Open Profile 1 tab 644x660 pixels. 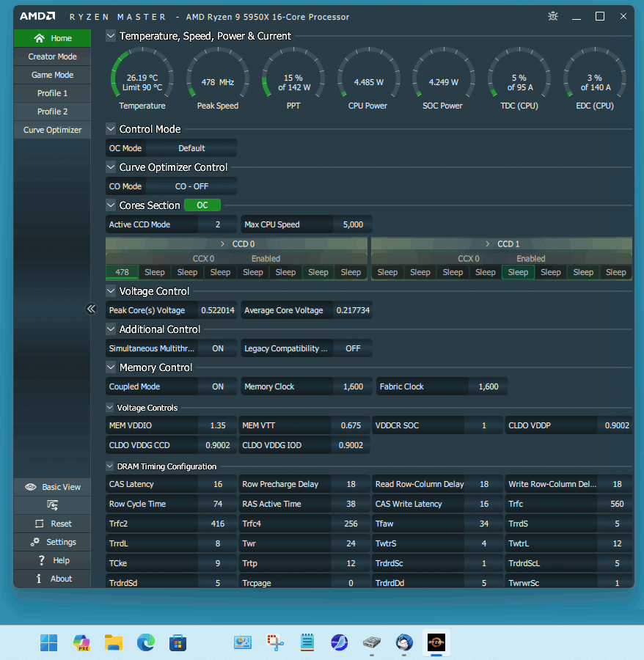[52, 93]
